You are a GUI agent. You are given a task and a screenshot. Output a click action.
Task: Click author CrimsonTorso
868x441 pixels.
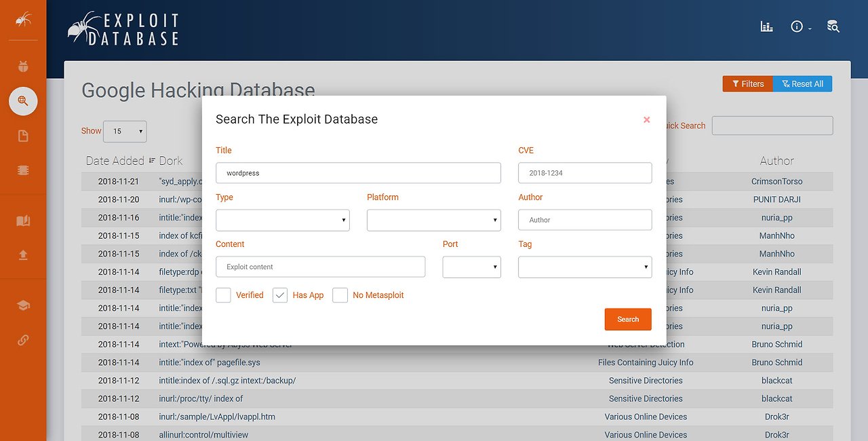(777, 182)
